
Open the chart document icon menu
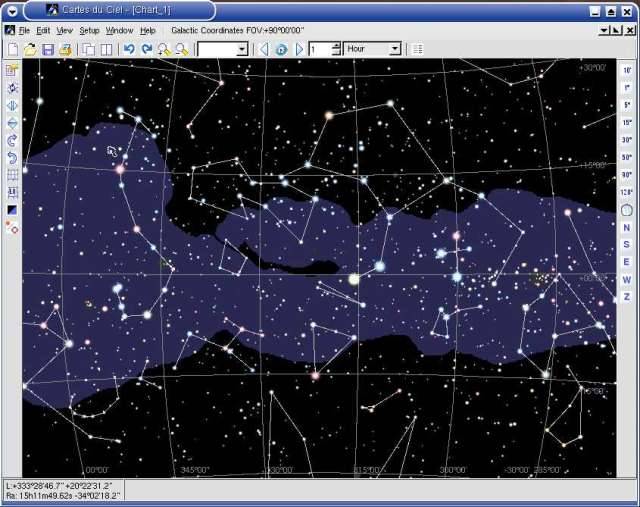[x=10, y=31]
